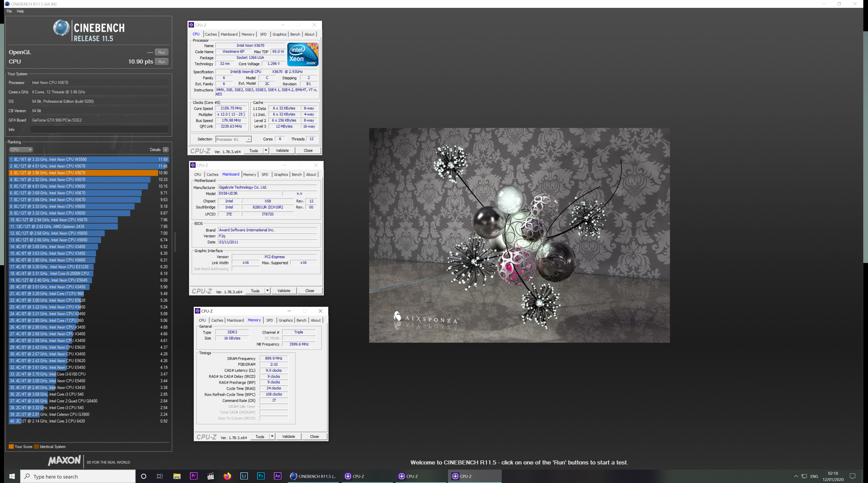This screenshot has height=483, width=868.
Task: Click ENG language indicator in tray
Action: pyautogui.click(x=815, y=476)
